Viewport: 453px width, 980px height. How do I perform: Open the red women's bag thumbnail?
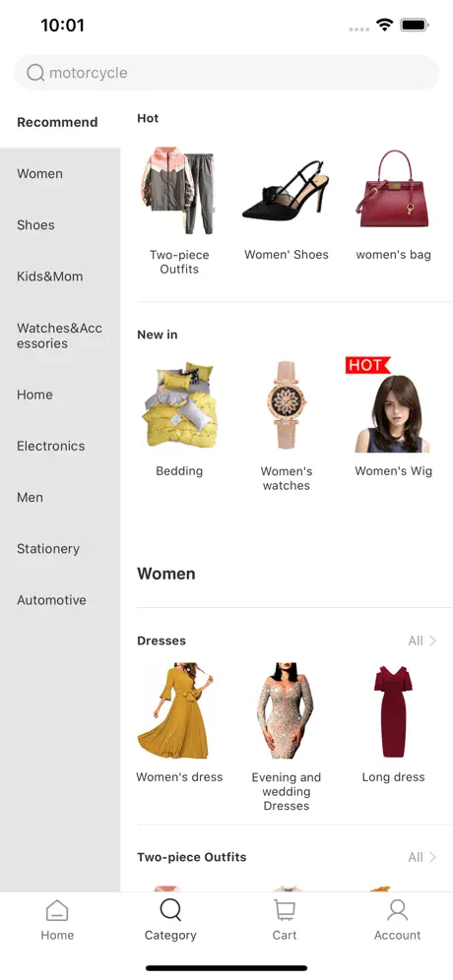[x=393, y=189]
